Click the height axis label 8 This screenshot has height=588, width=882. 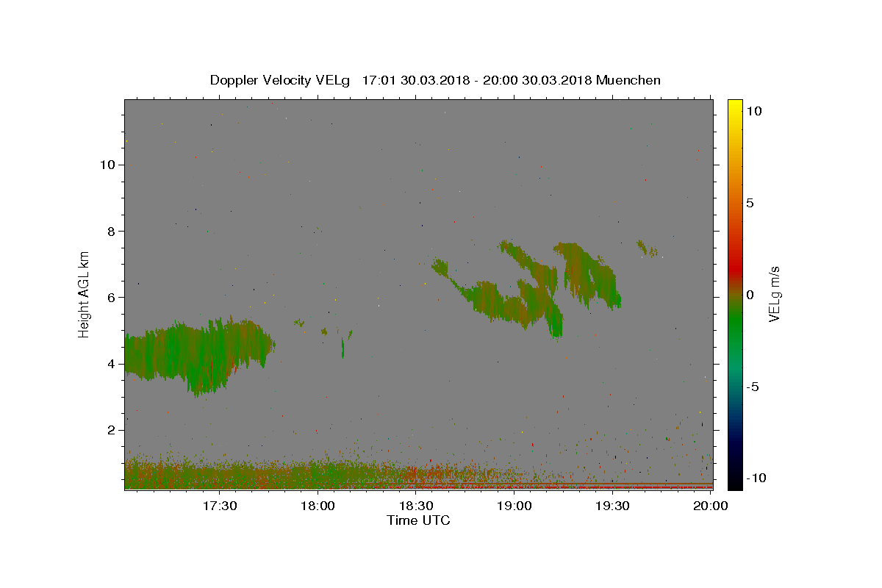point(112,231)
